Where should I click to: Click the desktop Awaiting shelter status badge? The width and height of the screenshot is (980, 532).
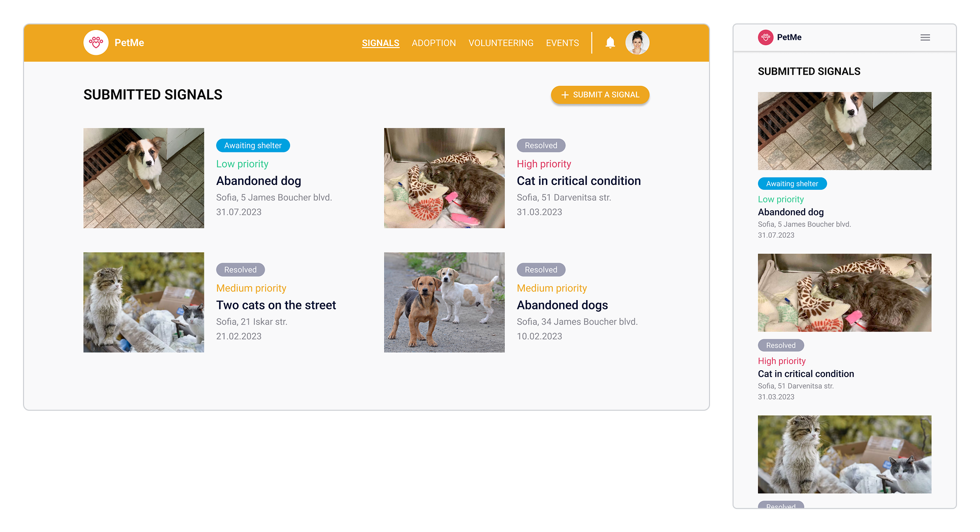coord(253,146)
